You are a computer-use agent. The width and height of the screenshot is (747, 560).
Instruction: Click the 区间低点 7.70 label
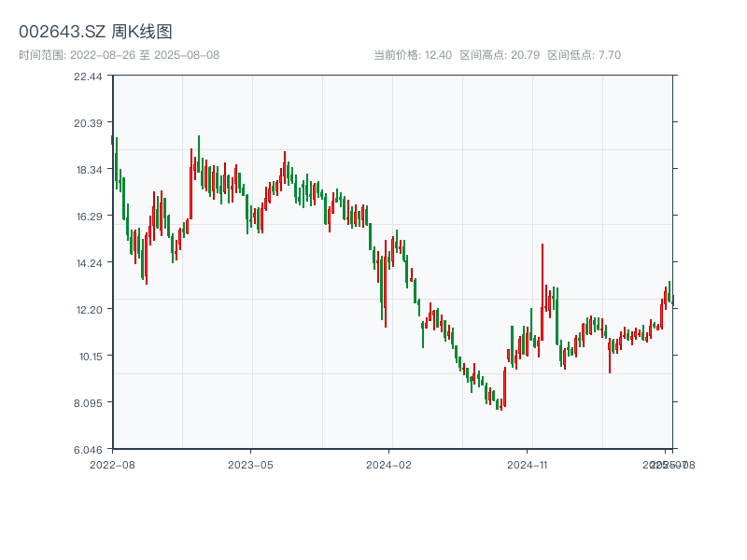click(x=584, y=55)
